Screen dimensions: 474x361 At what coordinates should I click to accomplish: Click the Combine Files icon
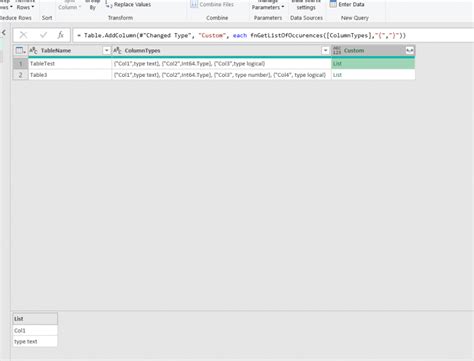[194, 4]
